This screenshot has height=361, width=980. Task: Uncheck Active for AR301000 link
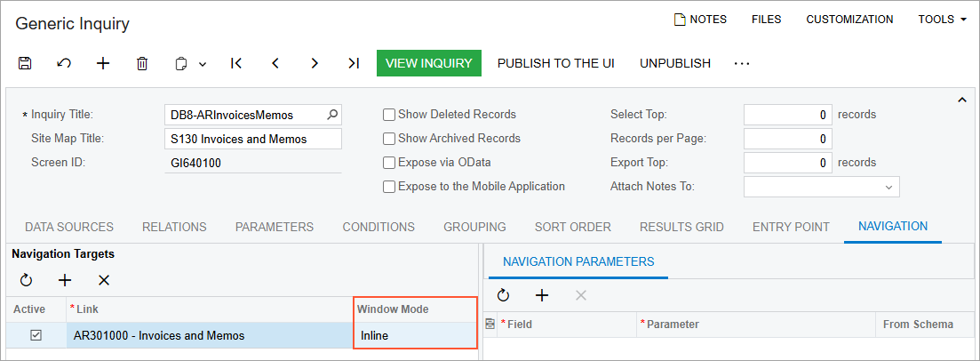[x=36, y=335]
